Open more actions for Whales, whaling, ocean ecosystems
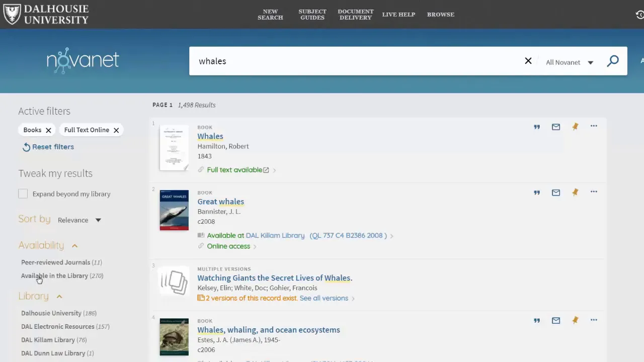The image size is (644, 362). (x=594, y=320)
